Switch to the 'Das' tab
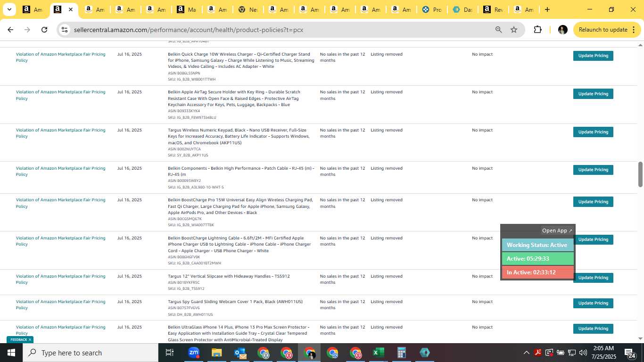 462,9
